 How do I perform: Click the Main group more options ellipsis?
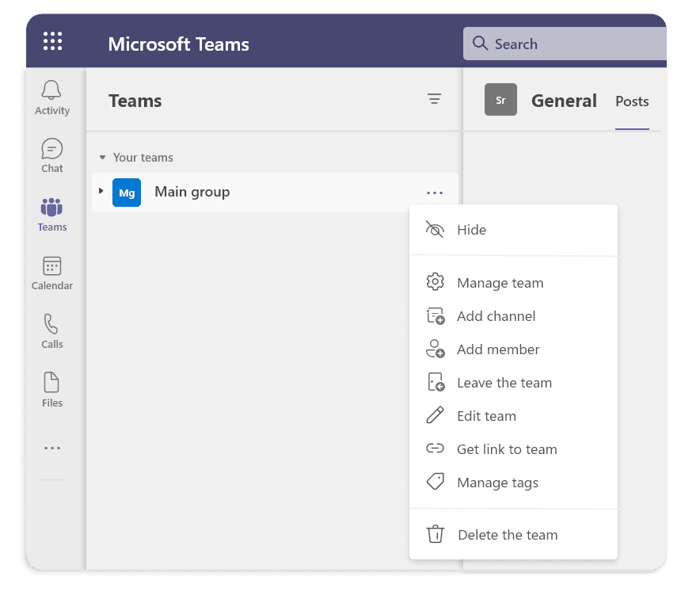click(x=435, y=193)
